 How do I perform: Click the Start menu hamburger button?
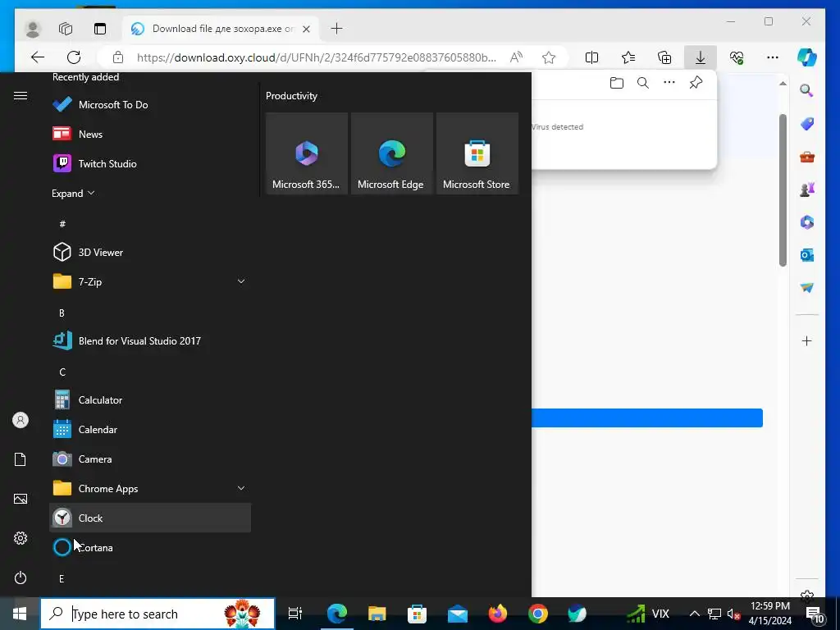21,95
